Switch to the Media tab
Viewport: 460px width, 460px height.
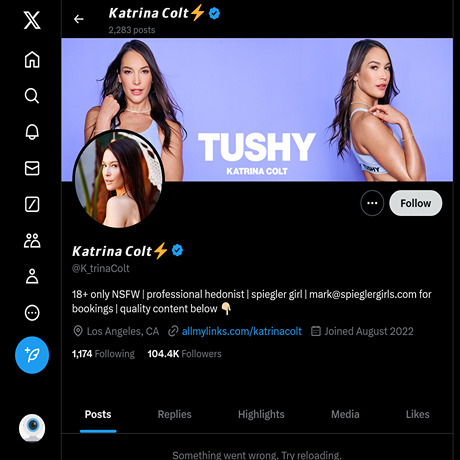click(x=345, y=414)
